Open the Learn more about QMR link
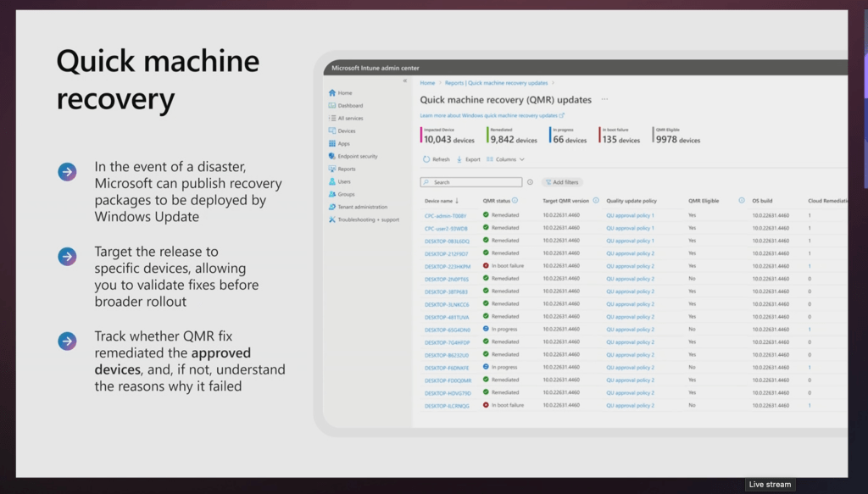 point(492,115)
